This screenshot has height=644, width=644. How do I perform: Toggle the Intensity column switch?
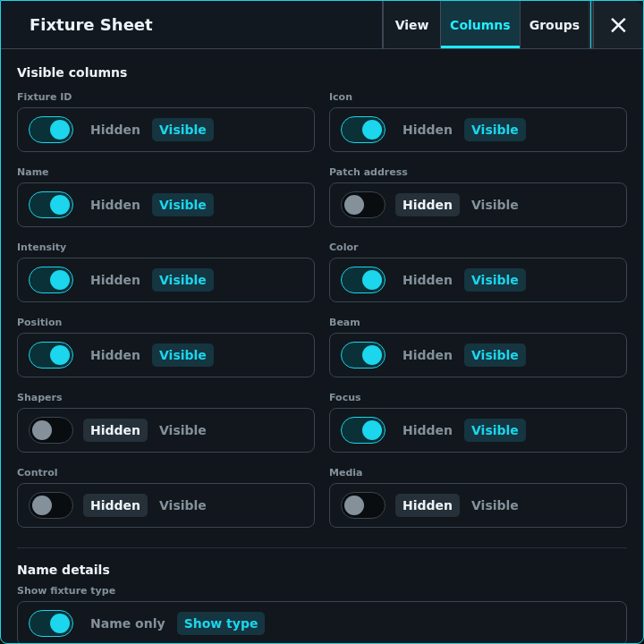click(x=51, y=280)
